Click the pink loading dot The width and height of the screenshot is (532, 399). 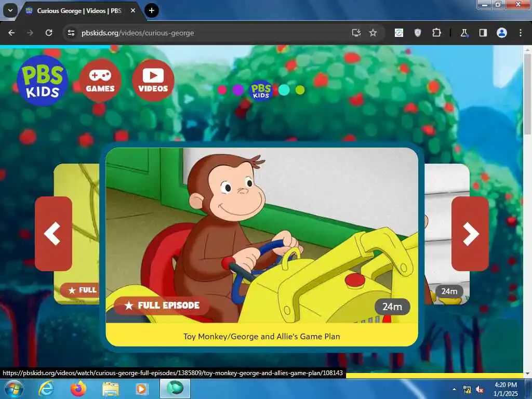click(x=222, y=90)
